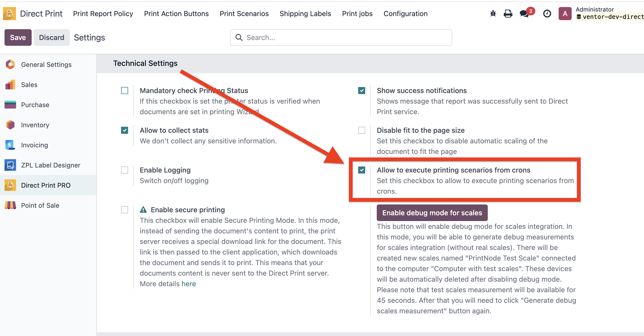Tick Disable fit to the page size checkbox
This screenshot has width=644, height=336.
pos(362,130)
